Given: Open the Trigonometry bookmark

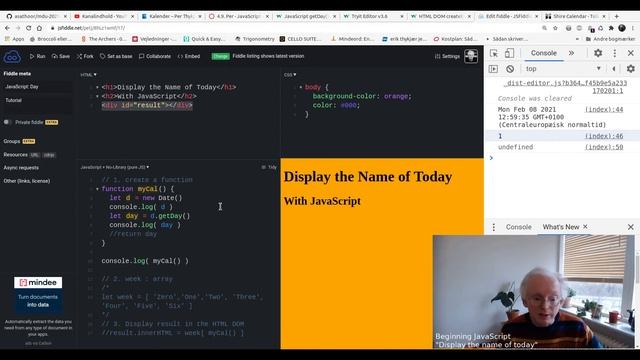Looking at the screenshot, I should (x=255, y=39).
